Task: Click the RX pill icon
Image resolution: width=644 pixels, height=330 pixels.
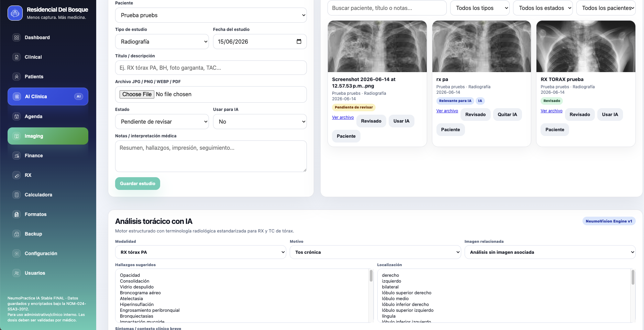Action: pos(16,175)
